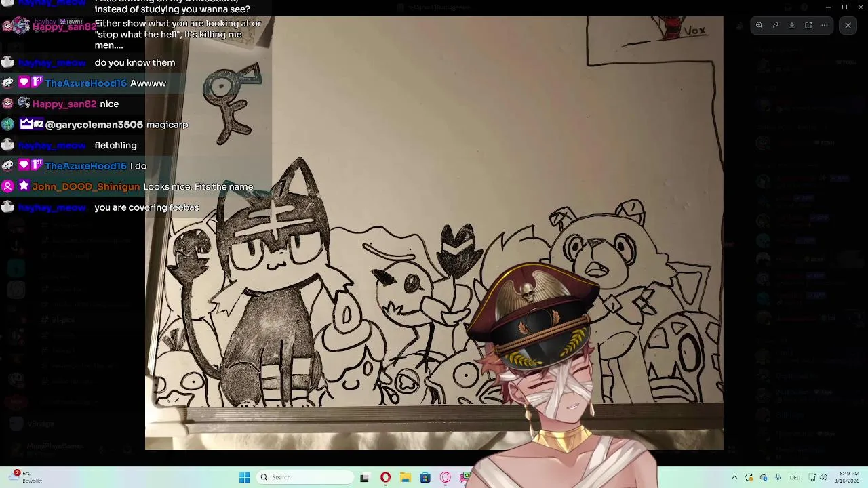Launch Opera browser from the taskbar
Image resolution: width=868 pixels, height=488 pixels.
tap(385, 477)
